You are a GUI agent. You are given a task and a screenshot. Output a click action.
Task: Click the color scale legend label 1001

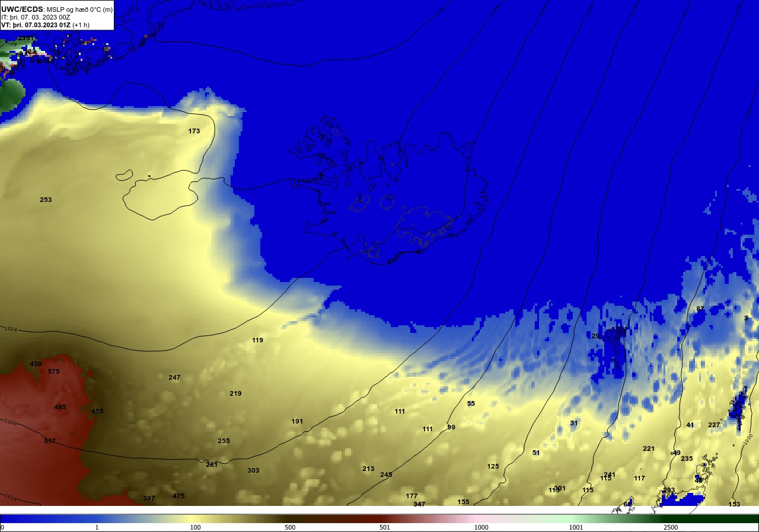[576, 527]
